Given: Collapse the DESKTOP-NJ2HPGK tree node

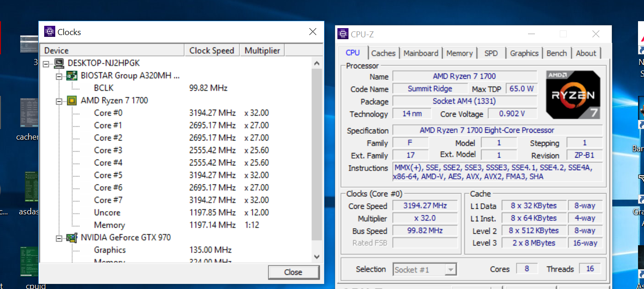Looking at the screenshot, I should 46,64.
